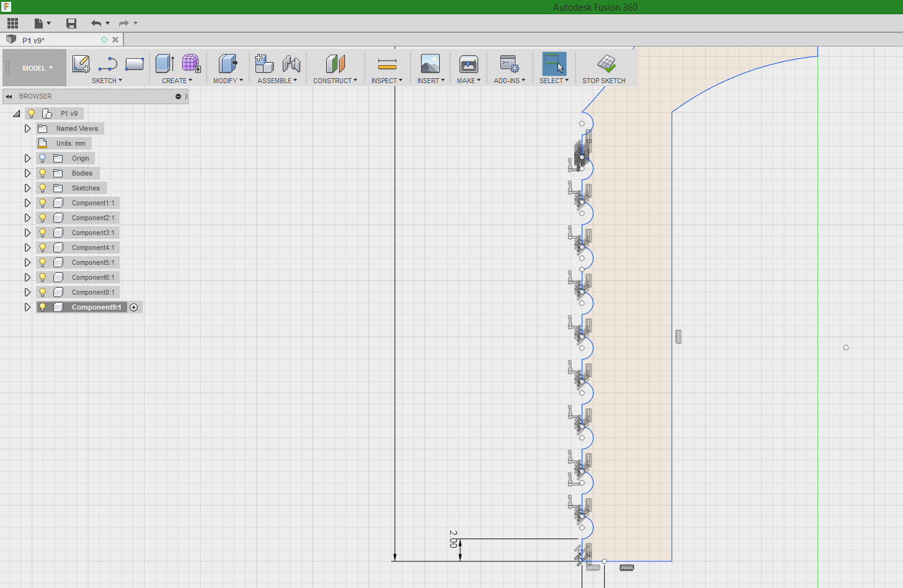Image resolution: width=903 pixels, height=588 pixels.
Task: Open the MAKE menu
Action: (469, 81)
